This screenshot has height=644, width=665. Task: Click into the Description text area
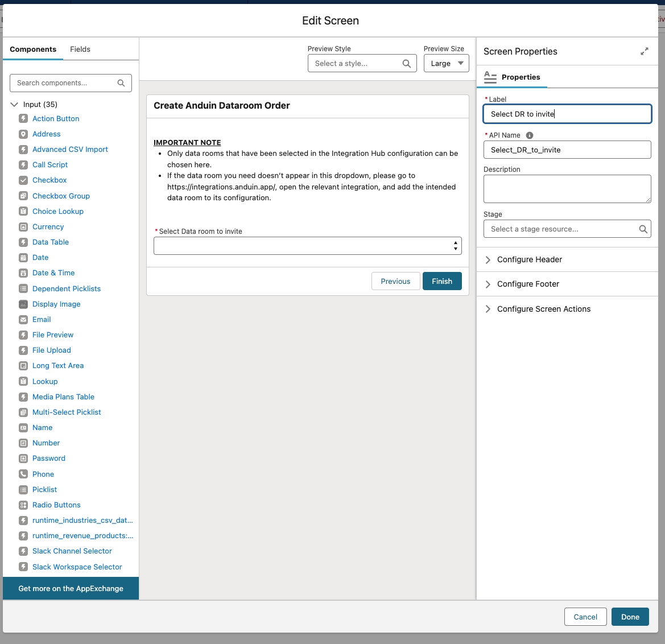coord(567,189)
